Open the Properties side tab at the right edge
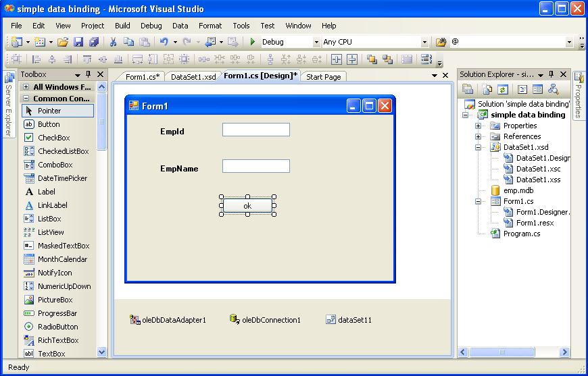 pyautogui.click(x=579, y=95)
